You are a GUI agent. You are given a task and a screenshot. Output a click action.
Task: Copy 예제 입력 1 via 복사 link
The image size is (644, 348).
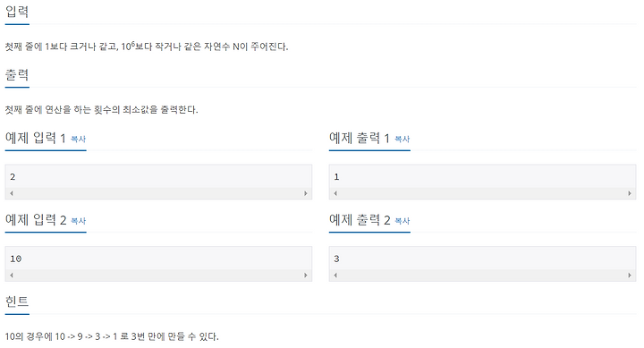click(x=78, y=140)
